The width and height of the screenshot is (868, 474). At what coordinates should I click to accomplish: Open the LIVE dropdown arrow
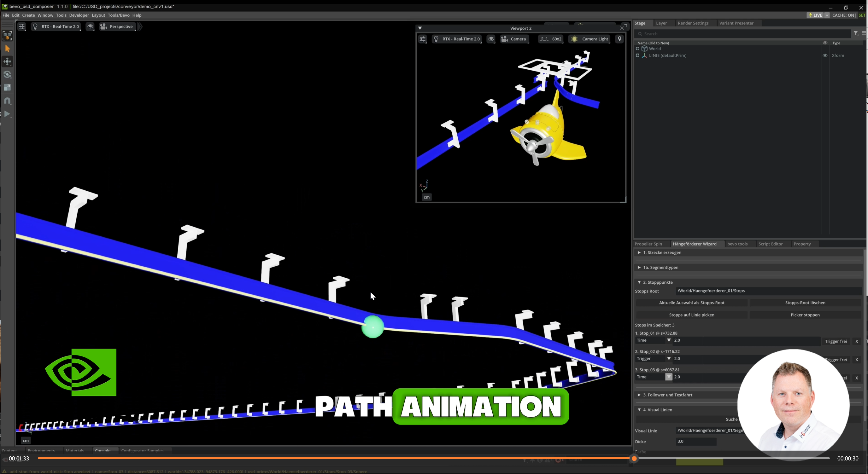click(827, 15)
